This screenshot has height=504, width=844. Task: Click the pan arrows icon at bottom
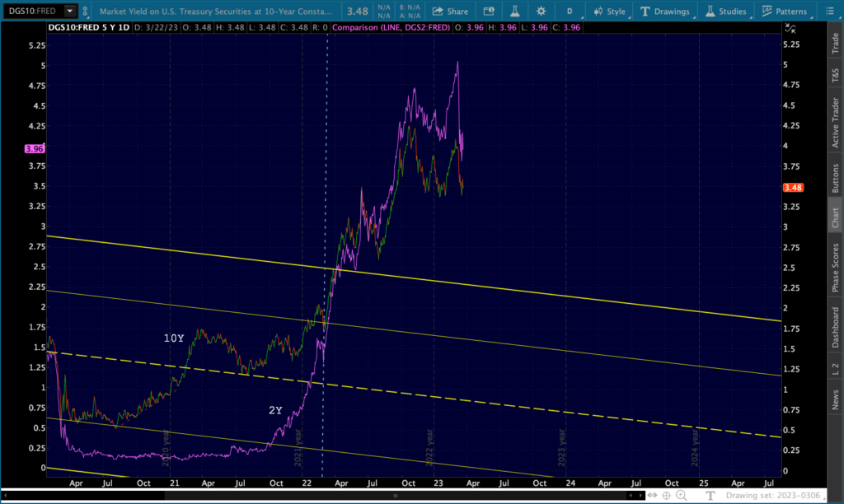point(653,495)
